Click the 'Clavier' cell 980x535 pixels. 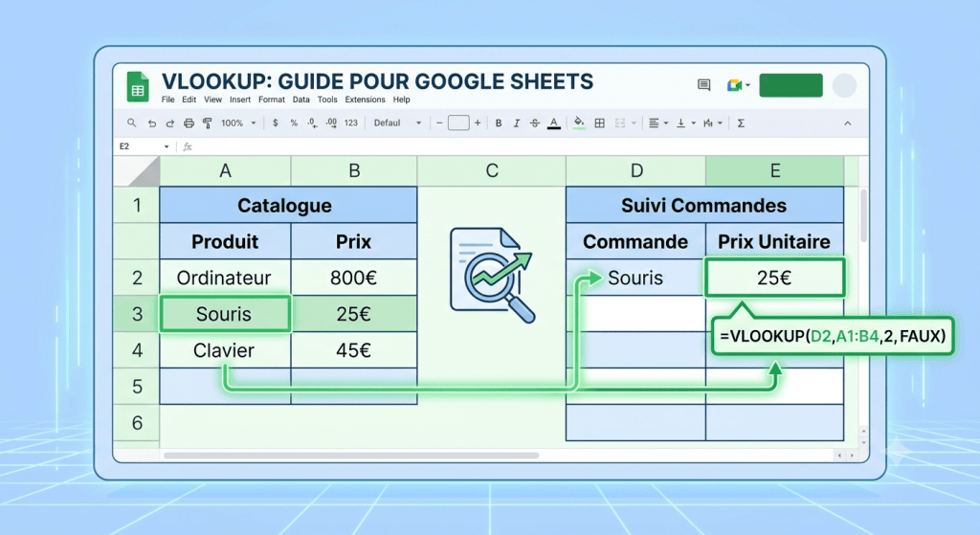coord(225,350)
